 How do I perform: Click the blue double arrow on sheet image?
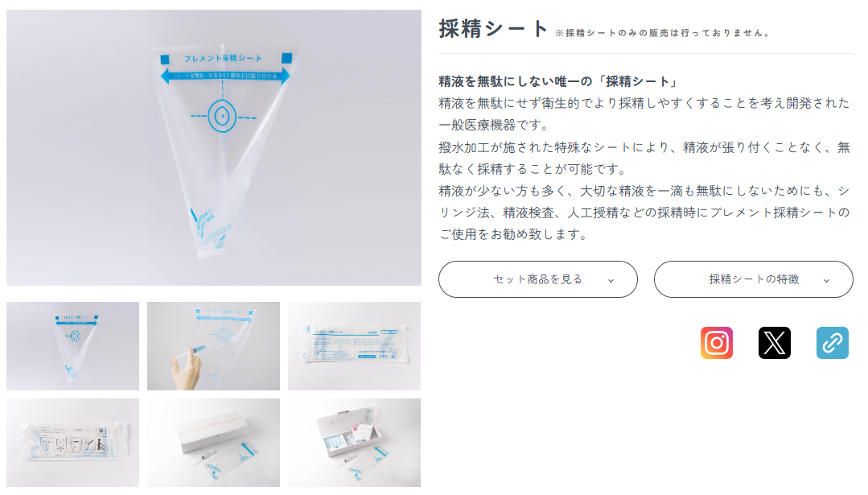pos(224,76)
